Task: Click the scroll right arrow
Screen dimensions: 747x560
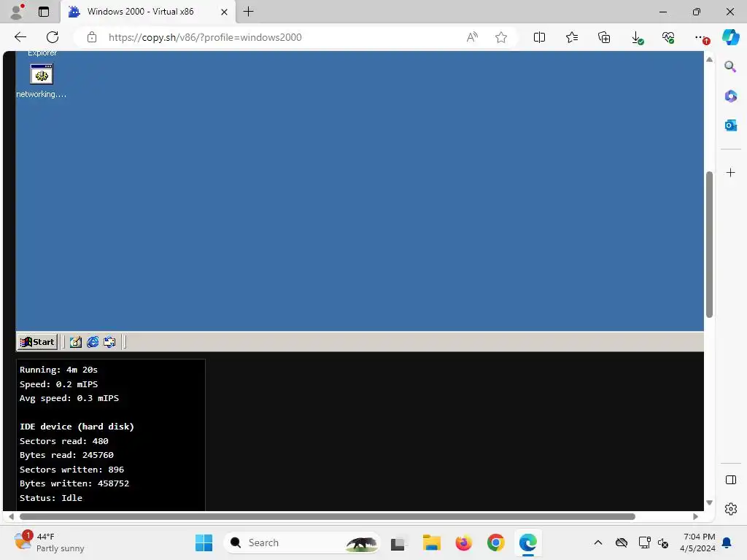Action: pyautogui.click(x=695, y=517)
